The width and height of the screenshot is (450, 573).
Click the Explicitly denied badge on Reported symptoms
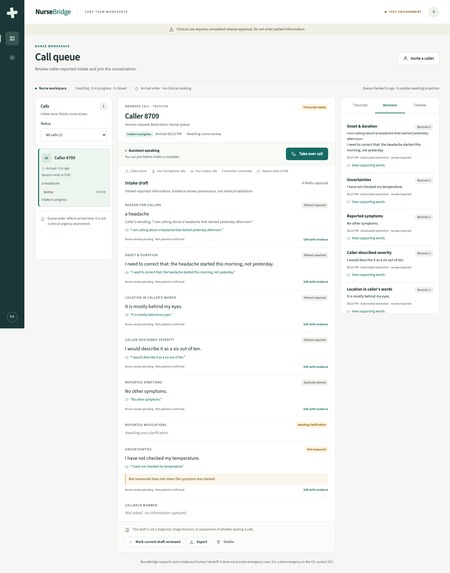pyautogui.click(x=315, y=383)
